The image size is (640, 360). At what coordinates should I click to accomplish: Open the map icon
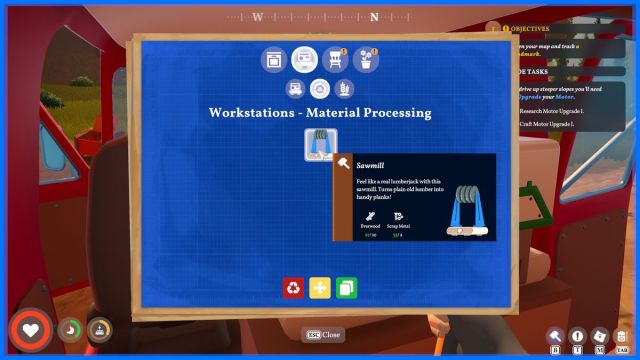(599, 336)
